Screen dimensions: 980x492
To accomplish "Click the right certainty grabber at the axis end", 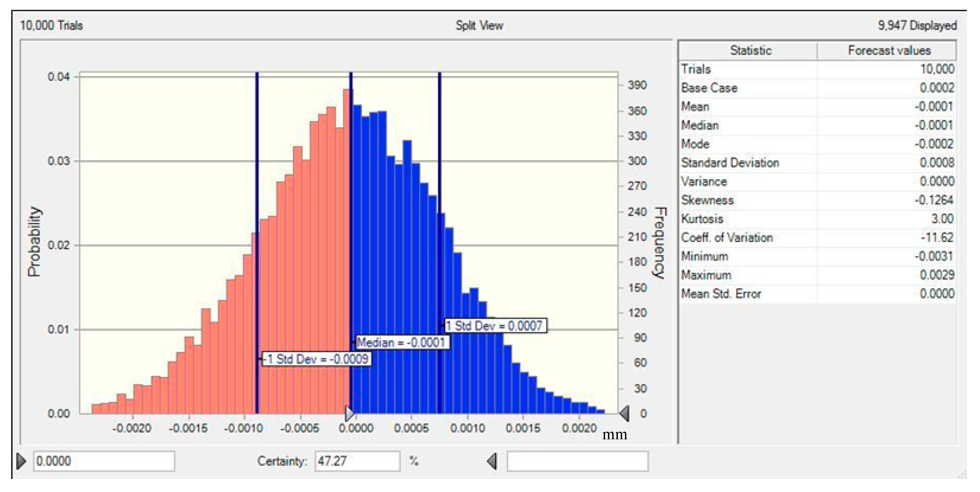I will pos(624,413).
